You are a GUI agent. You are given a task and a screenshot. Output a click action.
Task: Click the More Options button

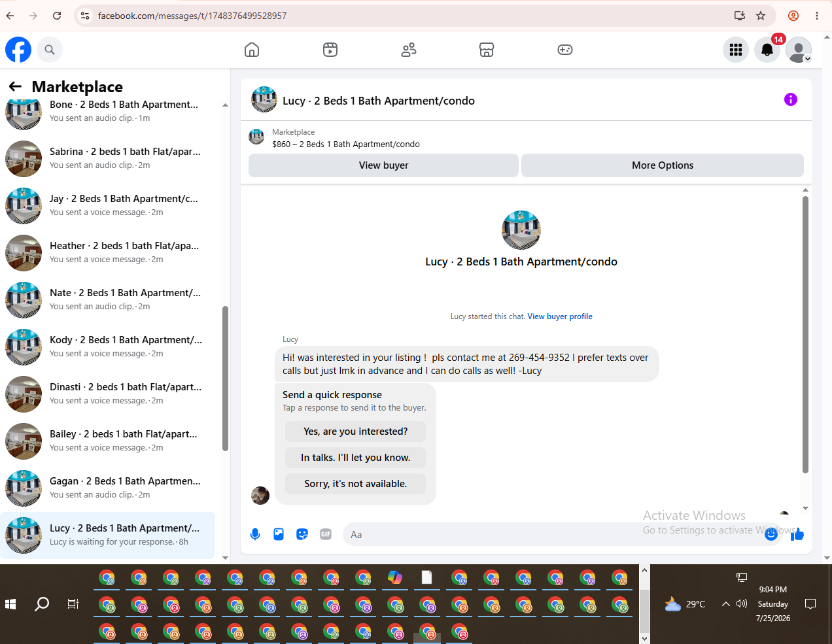663,165
